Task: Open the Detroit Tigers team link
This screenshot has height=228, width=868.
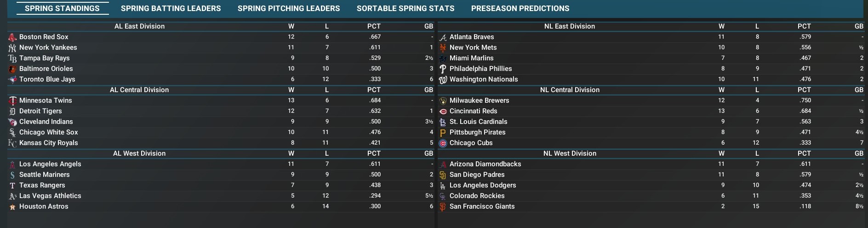Action: pyautogui.click(x=40, y=111)
